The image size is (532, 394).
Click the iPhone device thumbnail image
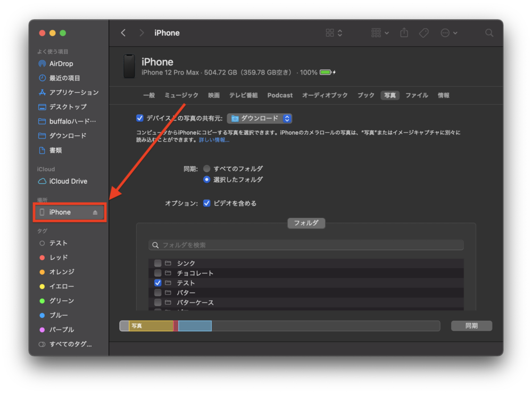click(x=129, y=66)
